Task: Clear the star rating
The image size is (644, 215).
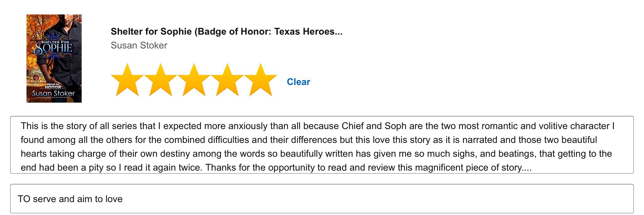Action: click(x=298, y=82)
